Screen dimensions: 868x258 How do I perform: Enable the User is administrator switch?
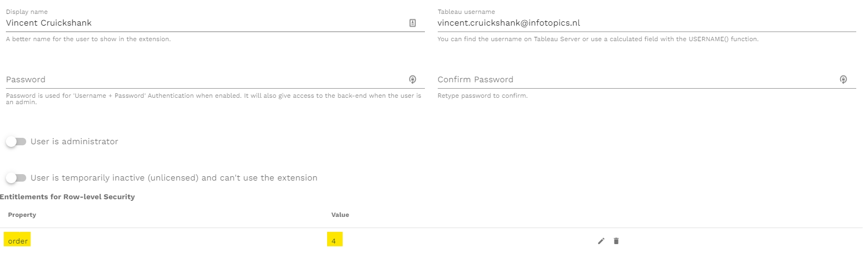click(16, 142)
